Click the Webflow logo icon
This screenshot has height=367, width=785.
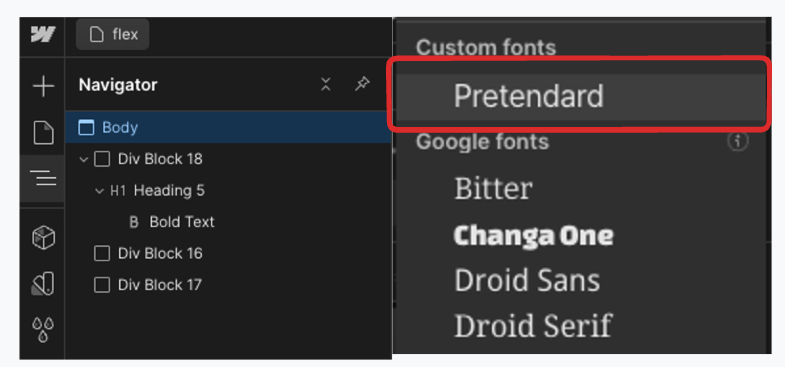coord(43,35)
